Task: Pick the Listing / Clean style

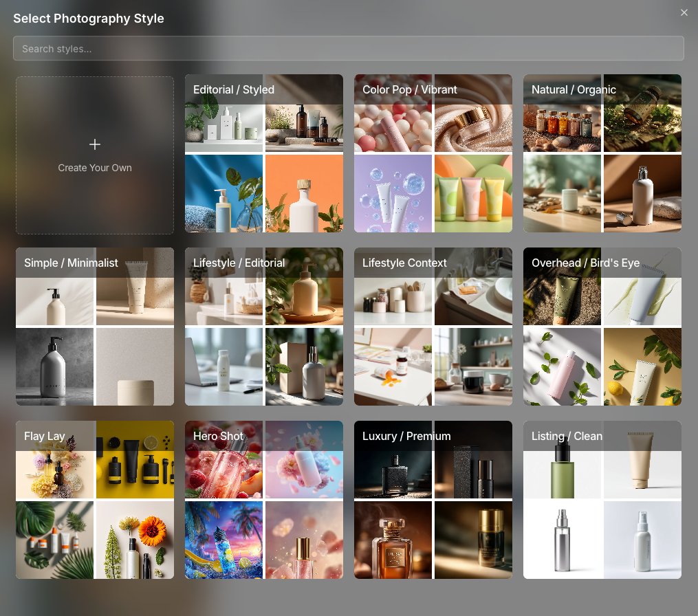Action: point(602,499)
